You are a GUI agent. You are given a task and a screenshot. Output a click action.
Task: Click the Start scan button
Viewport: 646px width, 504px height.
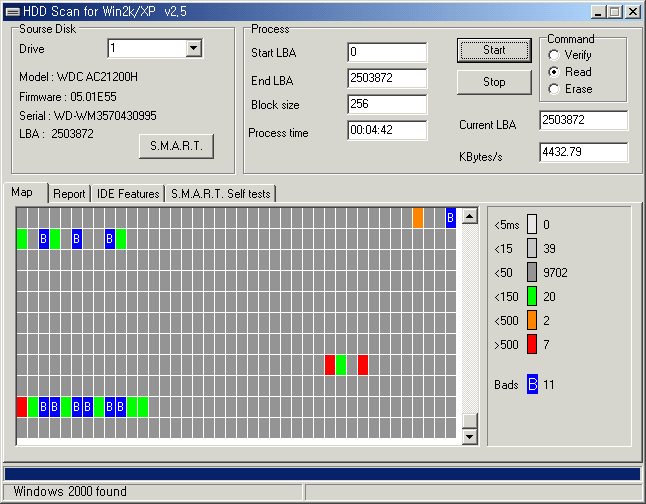tap(494, 50)
